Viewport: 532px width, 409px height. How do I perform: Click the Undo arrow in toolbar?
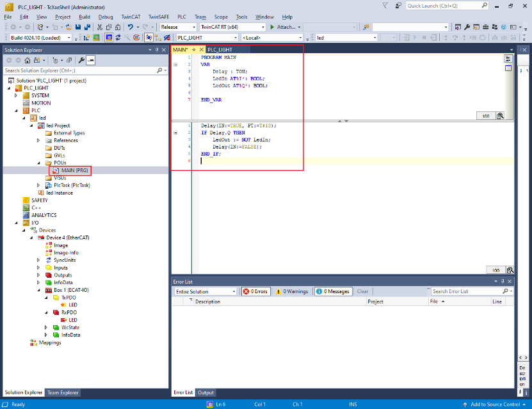click(131, 28)
